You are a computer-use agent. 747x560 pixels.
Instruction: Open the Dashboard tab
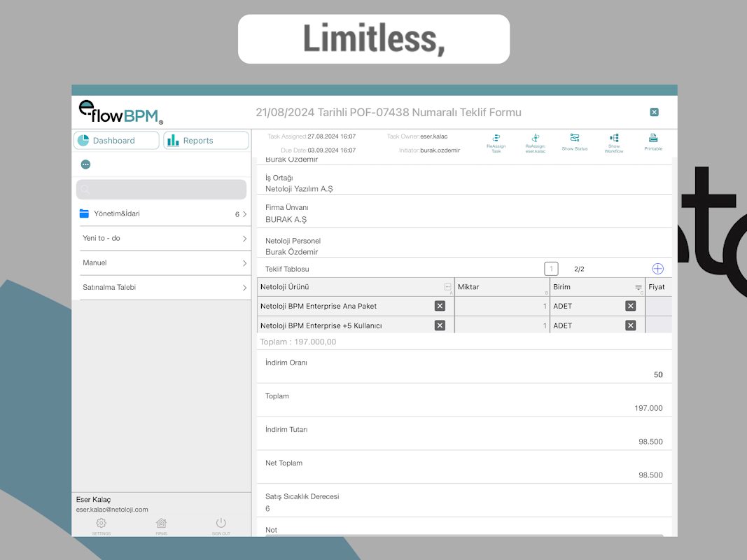pyautogui.click(x=116, y=141)
